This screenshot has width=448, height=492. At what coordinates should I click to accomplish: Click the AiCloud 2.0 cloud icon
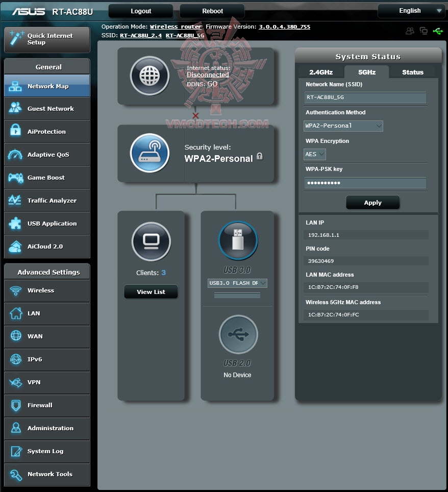[x=15, y=247]
